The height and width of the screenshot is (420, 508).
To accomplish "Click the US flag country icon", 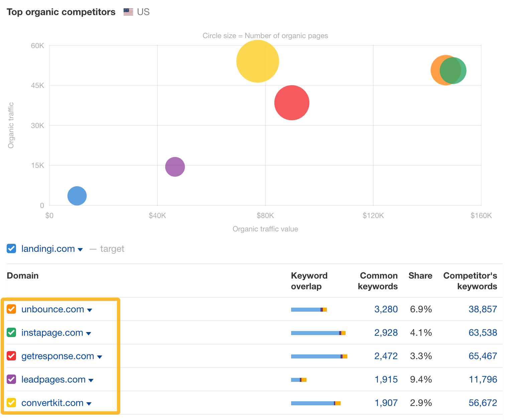I will click(128, 11).
